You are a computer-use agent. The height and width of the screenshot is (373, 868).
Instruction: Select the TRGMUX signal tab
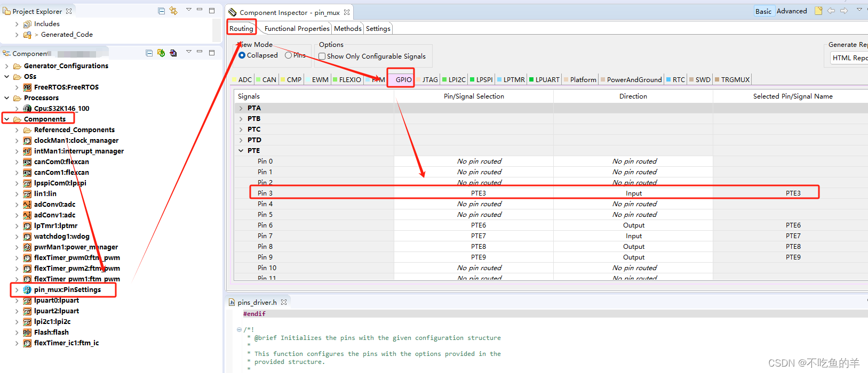(732, 79)
